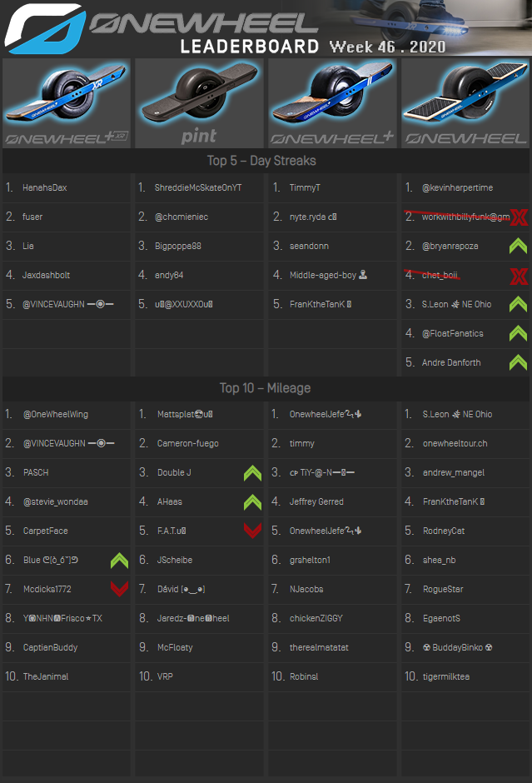Select the Onewheel+ board image
Screen dimensions: 532x783
pos(332,102)
